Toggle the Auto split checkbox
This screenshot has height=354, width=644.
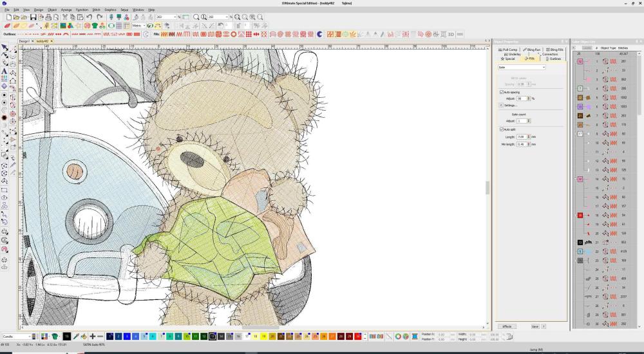pos(502,129)
